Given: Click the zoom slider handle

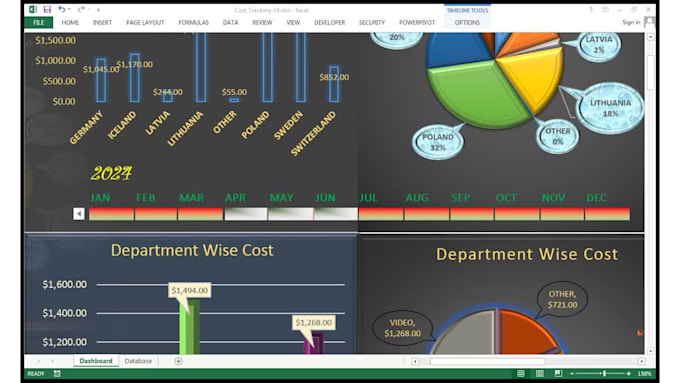Looking at the screenshot, I should 604,373.
